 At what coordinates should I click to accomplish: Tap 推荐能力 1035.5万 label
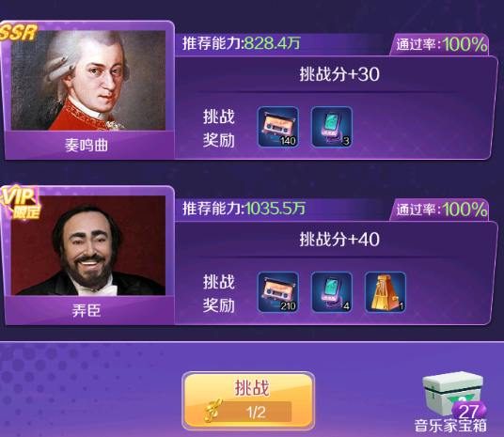pos(244,209)
